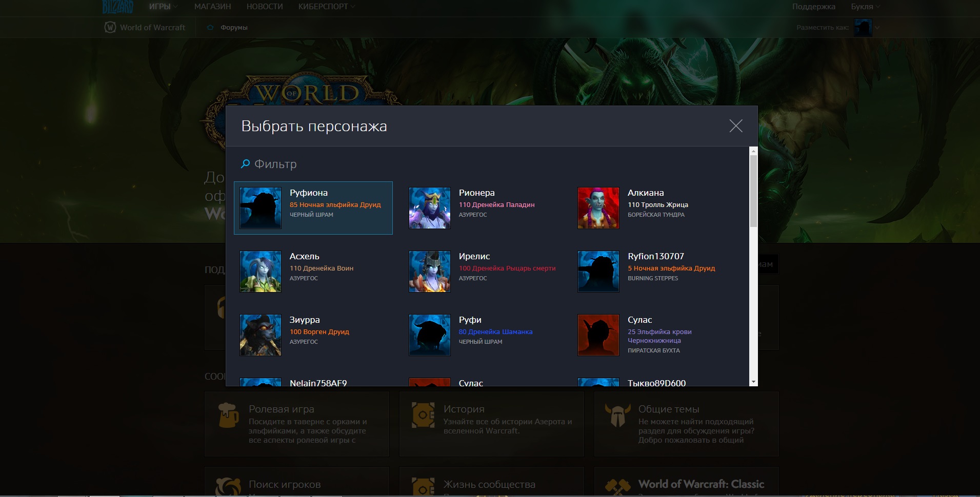Click the character name Асхель
The height and width of the screenshot is (497, 980).
305,256
